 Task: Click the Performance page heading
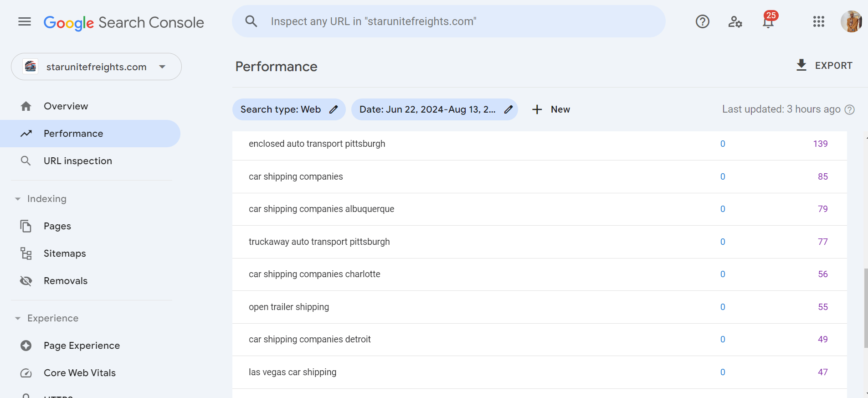[276, 67]
